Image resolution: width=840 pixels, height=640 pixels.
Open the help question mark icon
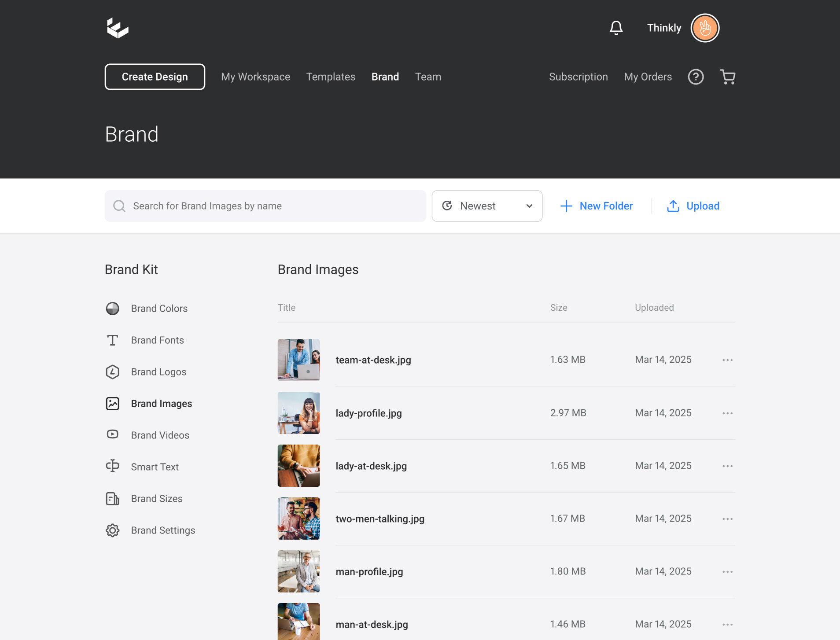[x=696, y=77]
